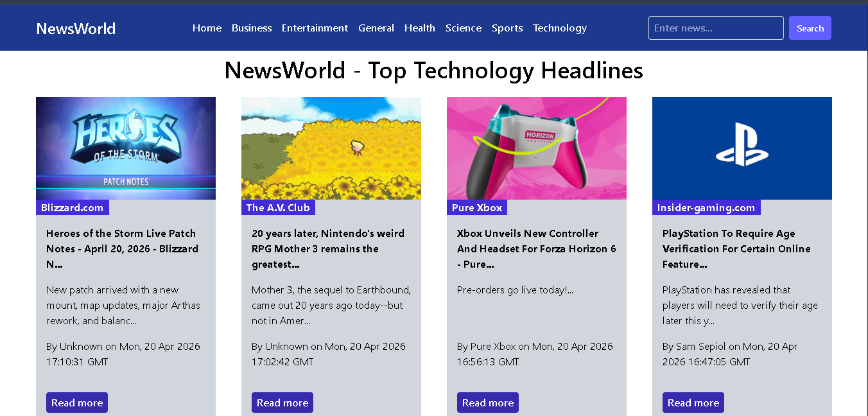Navigate to Sports news

[507, 28]
